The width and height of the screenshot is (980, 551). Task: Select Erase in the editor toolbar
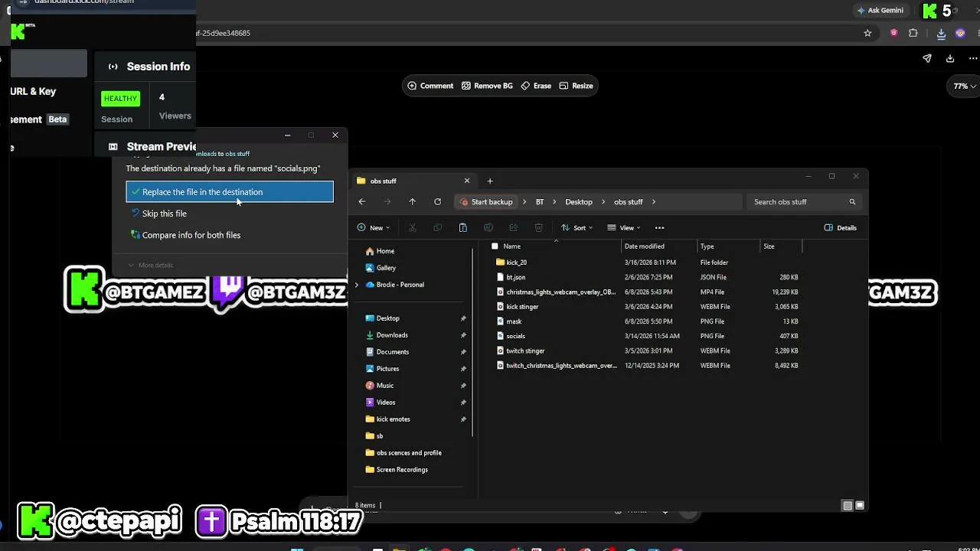pyautogui.click(x=536, y=86)
